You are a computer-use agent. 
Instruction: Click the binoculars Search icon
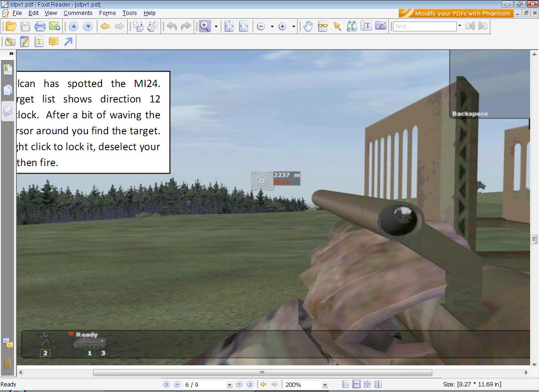(352, 26)
